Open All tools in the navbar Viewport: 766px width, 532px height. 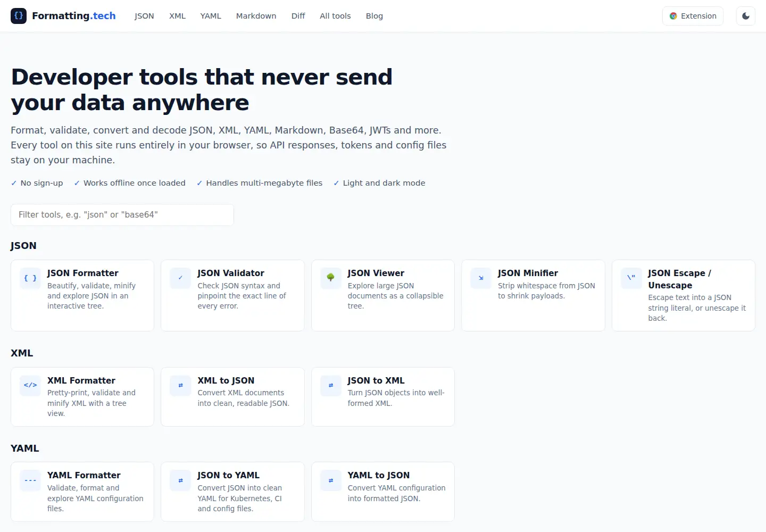(x=335, y=16)
